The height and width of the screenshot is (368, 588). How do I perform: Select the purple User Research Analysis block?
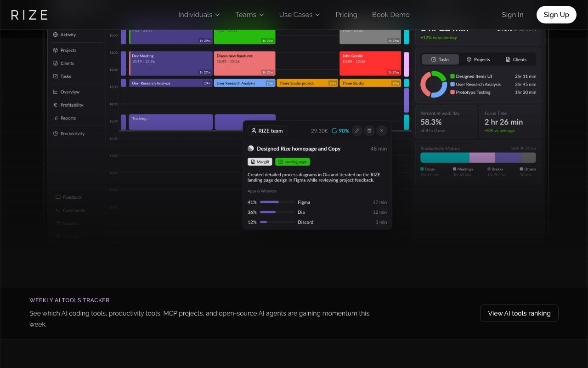(171, 83)
